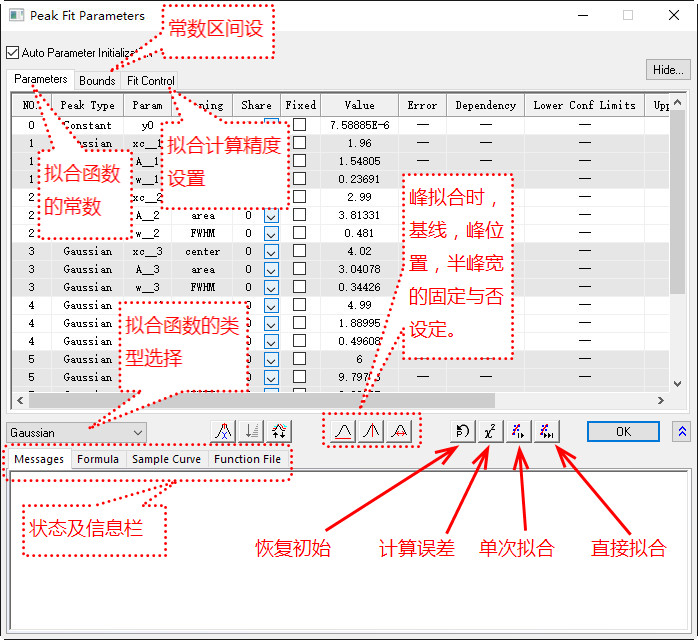Open the Gaussian function type dropdown
Screen dimensions: 698x640
(137, 432)
